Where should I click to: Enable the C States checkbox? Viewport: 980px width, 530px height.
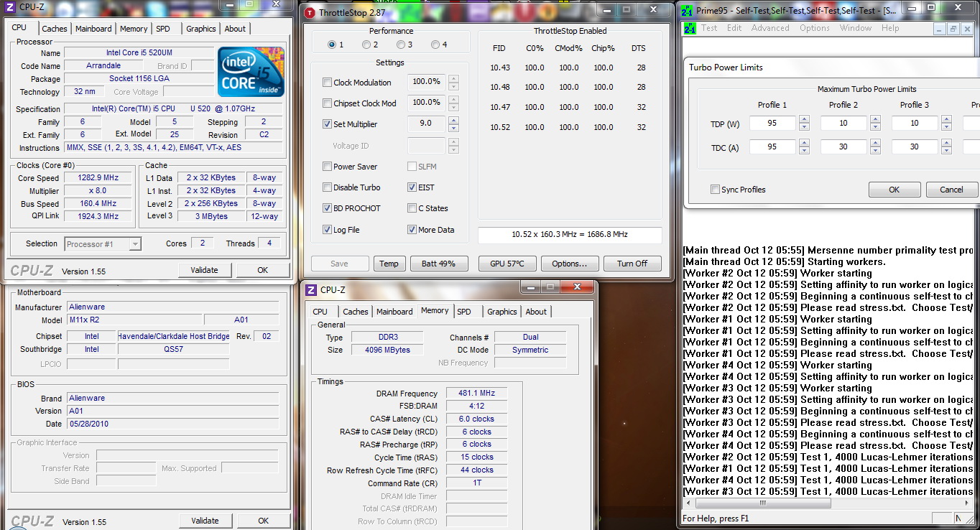point(412,208)
